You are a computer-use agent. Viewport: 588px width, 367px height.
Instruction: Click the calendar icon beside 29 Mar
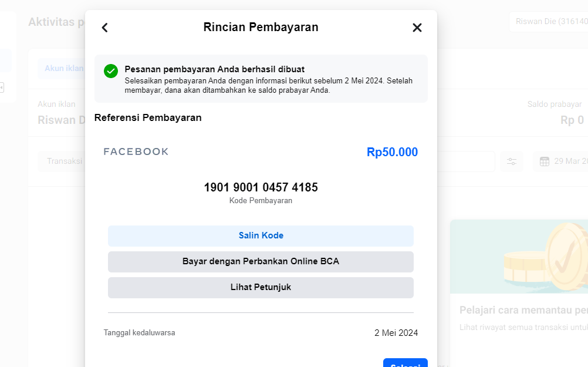tap(545, 161)
